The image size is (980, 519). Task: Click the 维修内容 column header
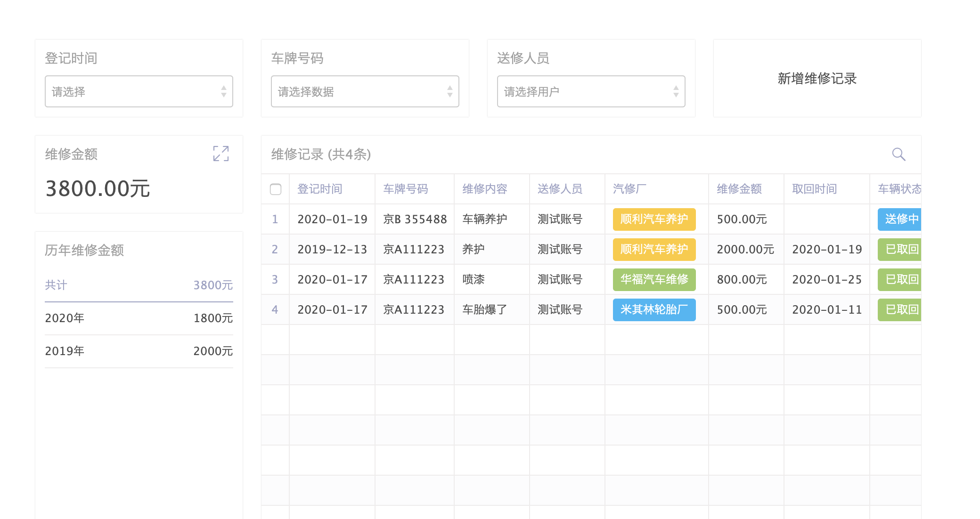click(x=485, y=189)
